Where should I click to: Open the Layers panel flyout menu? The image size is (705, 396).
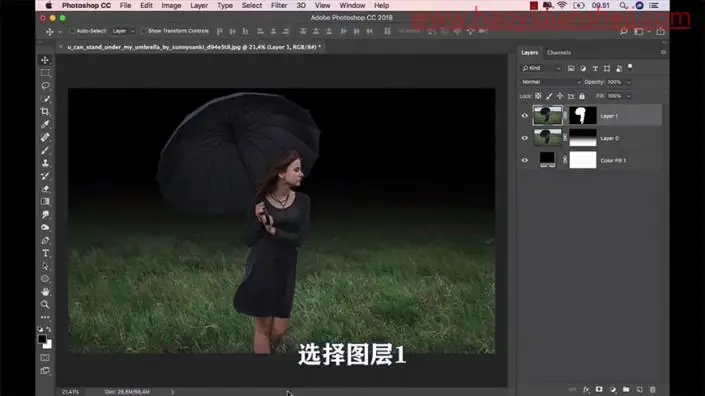tap(663, 53)
